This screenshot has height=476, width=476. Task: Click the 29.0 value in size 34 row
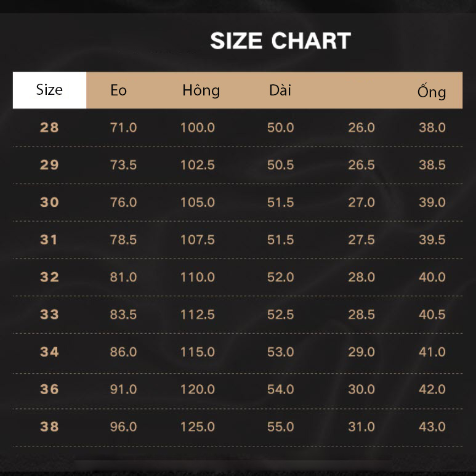pyautogui.click(x=361, y=352)
